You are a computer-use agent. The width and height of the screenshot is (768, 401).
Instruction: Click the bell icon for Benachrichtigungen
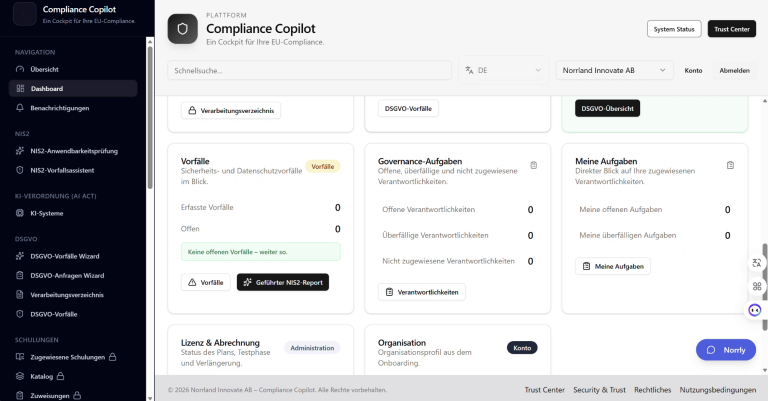click(x=20, y=107)
